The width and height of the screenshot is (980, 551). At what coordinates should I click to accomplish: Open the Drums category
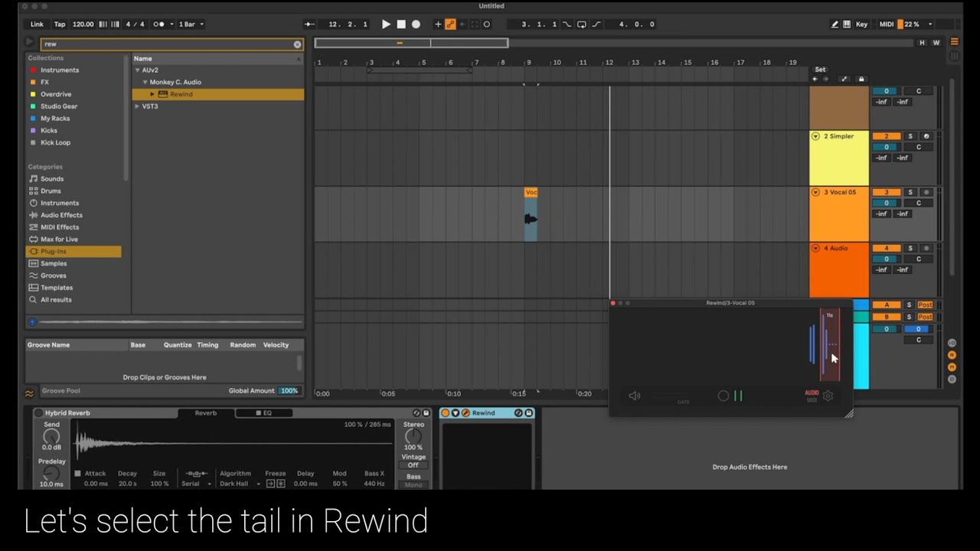coord(51,191)
